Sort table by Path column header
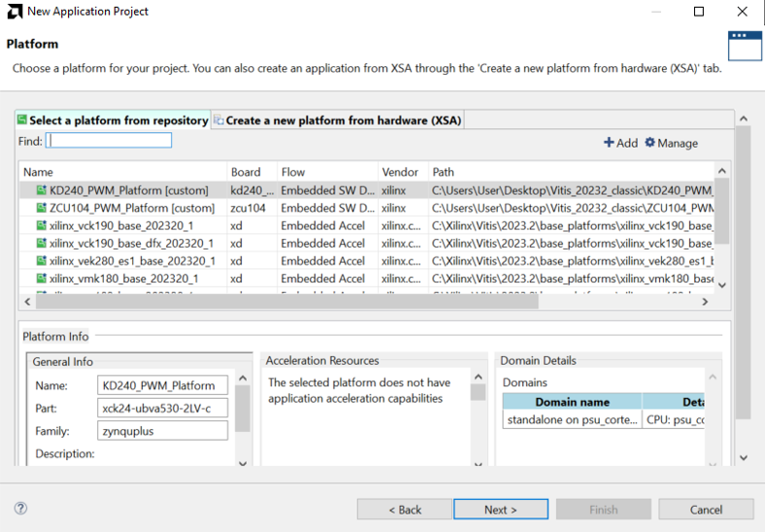The image size is (765, 532). pyautogui.click(x=571, y=172)
